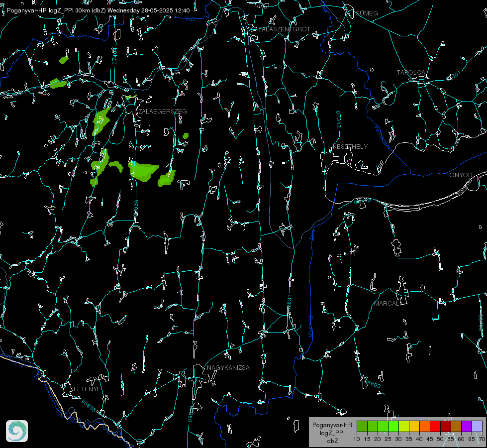Image resolution: width=487 pixels, height=448 pixels.
Task: Click the NAGYKANIZSA city label
Action: [x=228, y=368]
